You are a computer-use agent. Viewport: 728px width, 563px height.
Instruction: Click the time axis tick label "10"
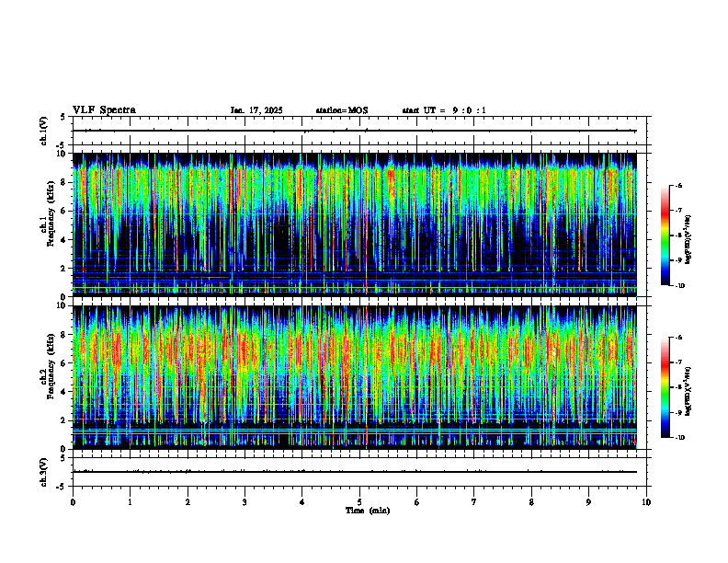point(646,502)
